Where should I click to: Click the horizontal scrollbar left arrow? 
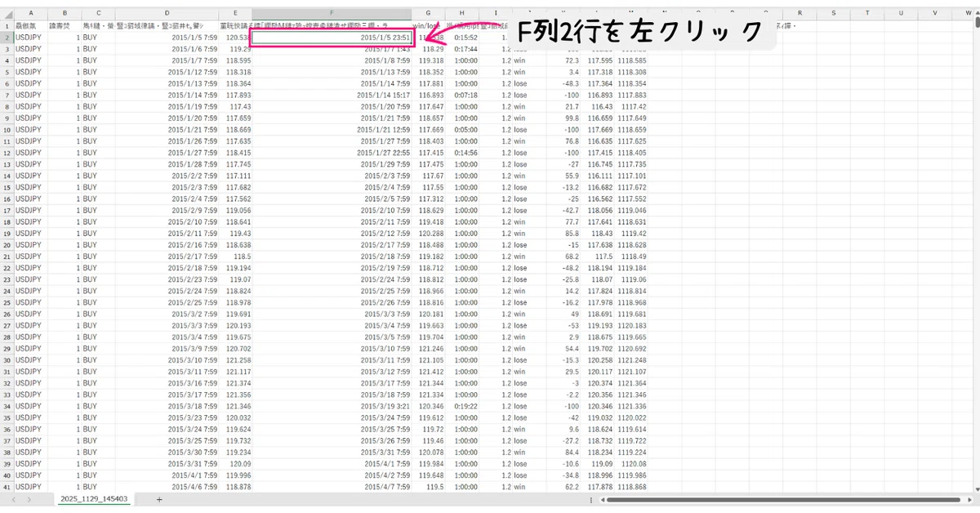[601, 498]
